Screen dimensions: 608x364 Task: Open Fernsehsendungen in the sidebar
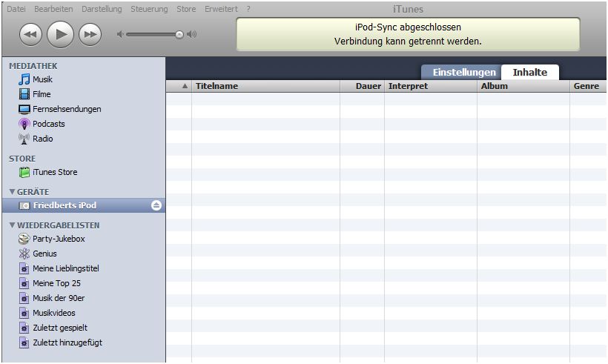coord(66,109)
